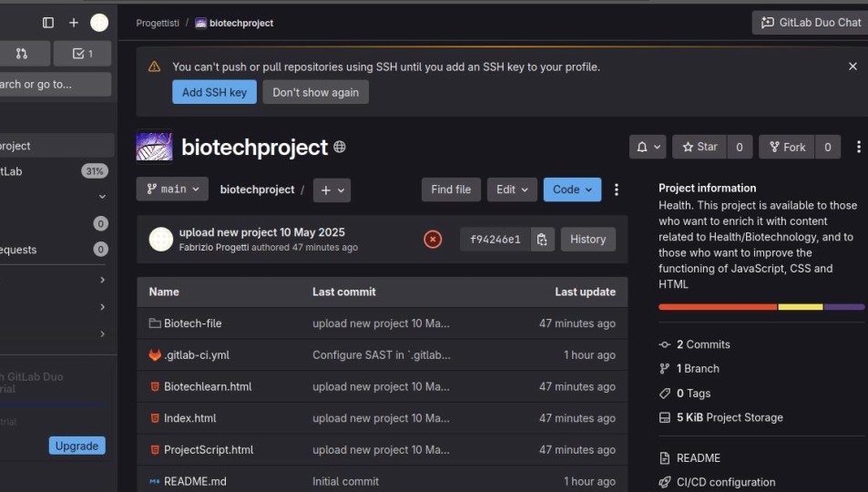Open GitLab Duo Chat
The width and height of the screenshot is (868, 492).
[x=811, y=23]
